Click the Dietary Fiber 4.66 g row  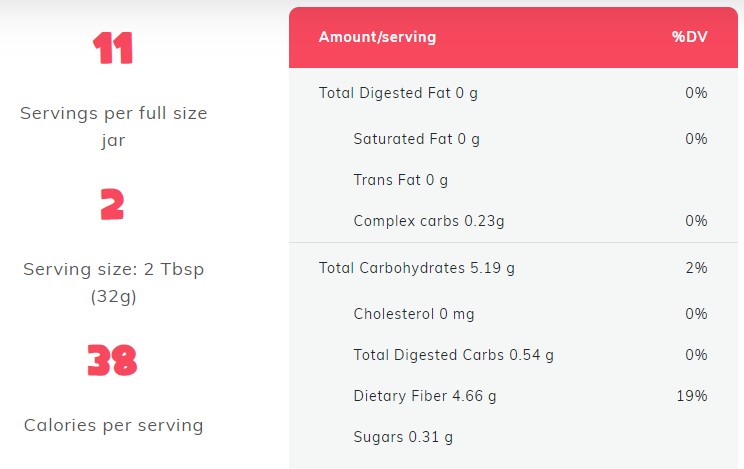click(x=425, y=396)
